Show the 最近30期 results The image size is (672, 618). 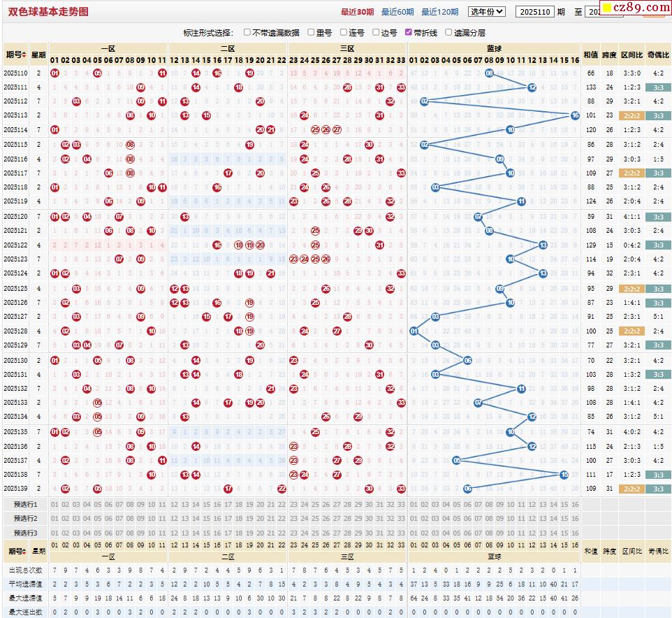[x=357, y=12]
